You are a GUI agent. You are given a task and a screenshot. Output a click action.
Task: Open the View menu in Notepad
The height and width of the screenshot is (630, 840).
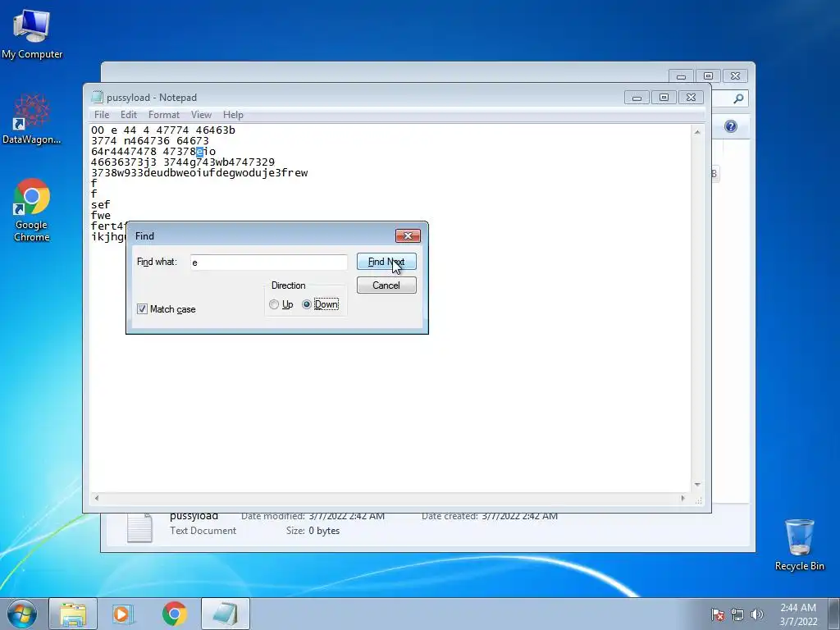click(202, 115)
